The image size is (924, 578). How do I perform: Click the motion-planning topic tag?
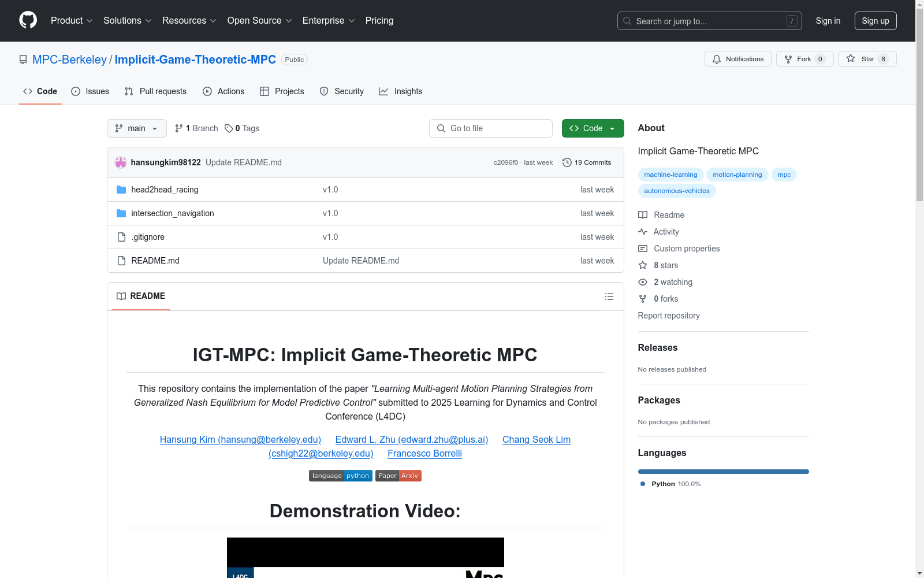pyautogui.click(x=737, y=175)
